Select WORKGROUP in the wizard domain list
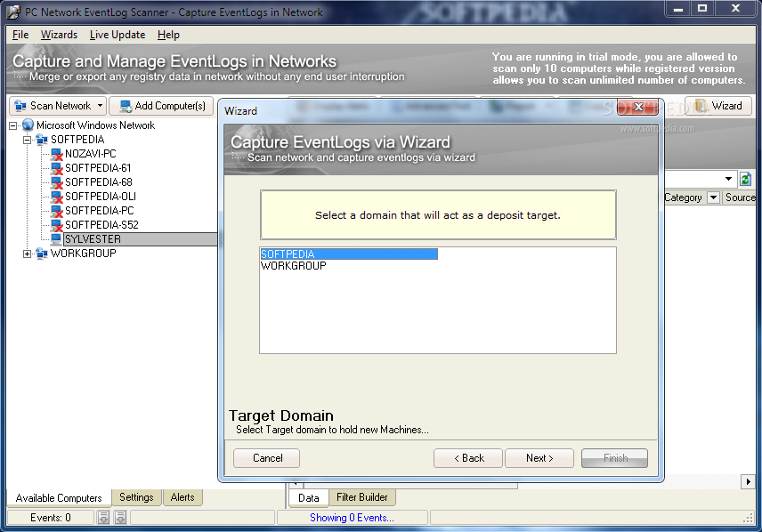 294,266
